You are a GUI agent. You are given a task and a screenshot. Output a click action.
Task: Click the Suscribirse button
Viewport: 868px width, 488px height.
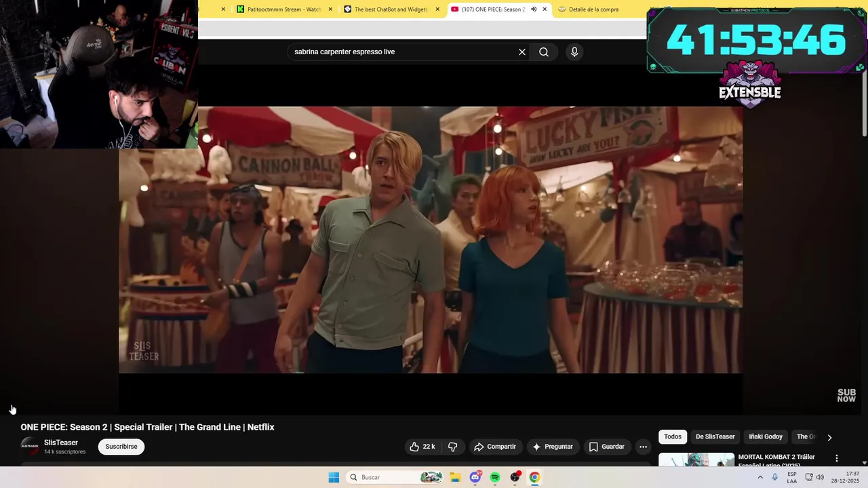pos(121,447)
